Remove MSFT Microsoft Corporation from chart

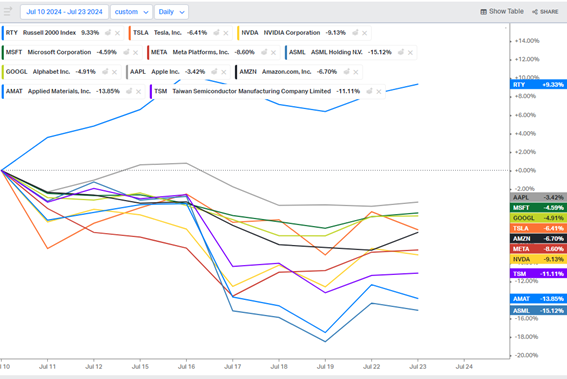coord(136,52)
